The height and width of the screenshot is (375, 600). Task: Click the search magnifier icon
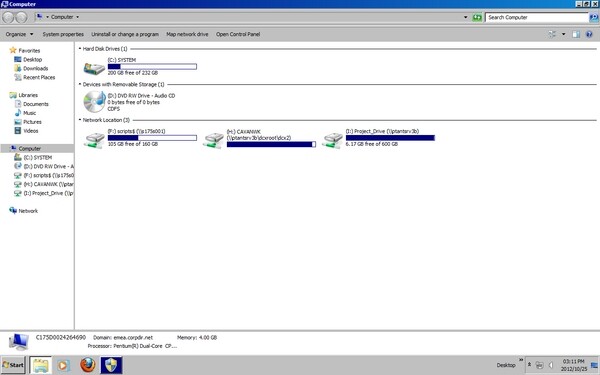tap(593, 17)
